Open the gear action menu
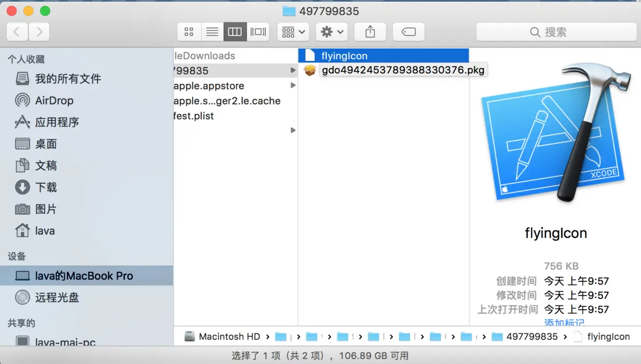Image resolution: width=641 pixels, height=364 pixels. tap(332, 32)
